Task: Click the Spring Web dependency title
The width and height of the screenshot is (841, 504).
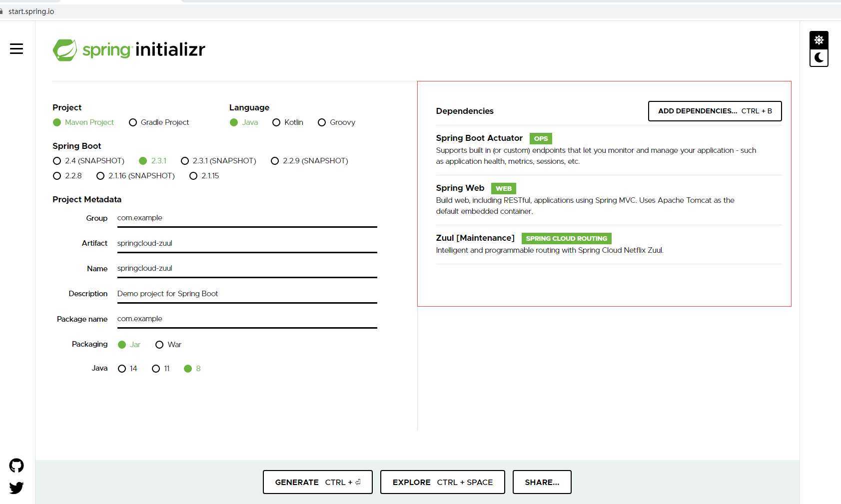Action: pyautogui.click(x=460, y=188)
